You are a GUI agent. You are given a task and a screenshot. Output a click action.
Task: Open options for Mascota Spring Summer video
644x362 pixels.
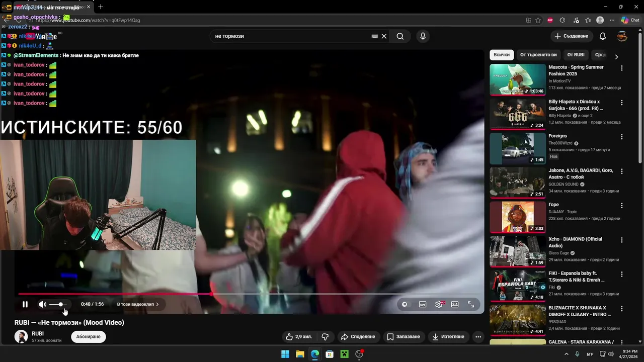(622, 68)
